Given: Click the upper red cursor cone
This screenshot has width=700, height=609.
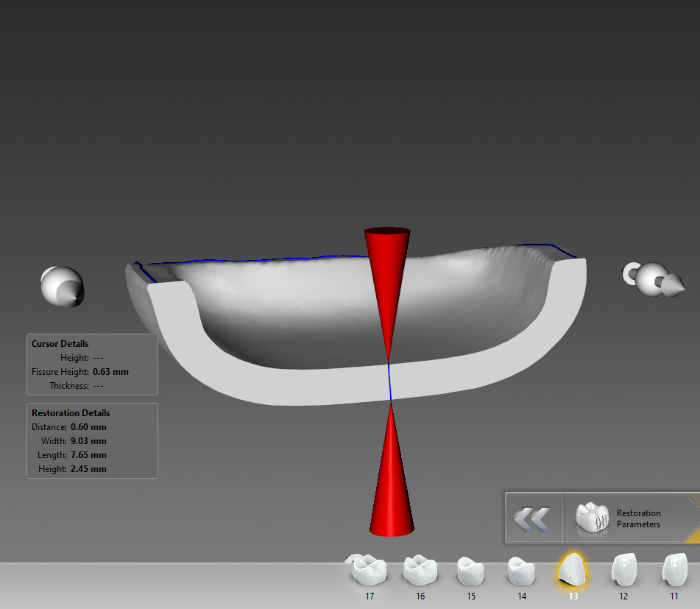Looking at the screenshot, I should [387, 286].
